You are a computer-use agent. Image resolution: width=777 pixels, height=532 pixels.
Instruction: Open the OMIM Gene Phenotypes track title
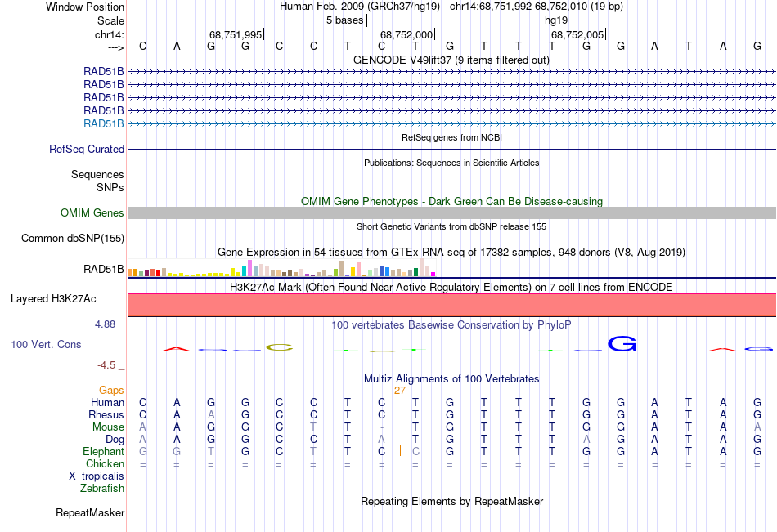451,201
